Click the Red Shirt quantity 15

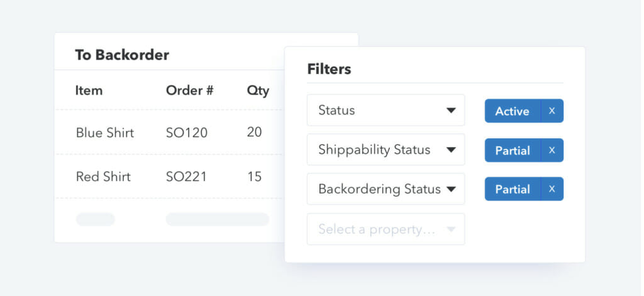coord(254,177)
